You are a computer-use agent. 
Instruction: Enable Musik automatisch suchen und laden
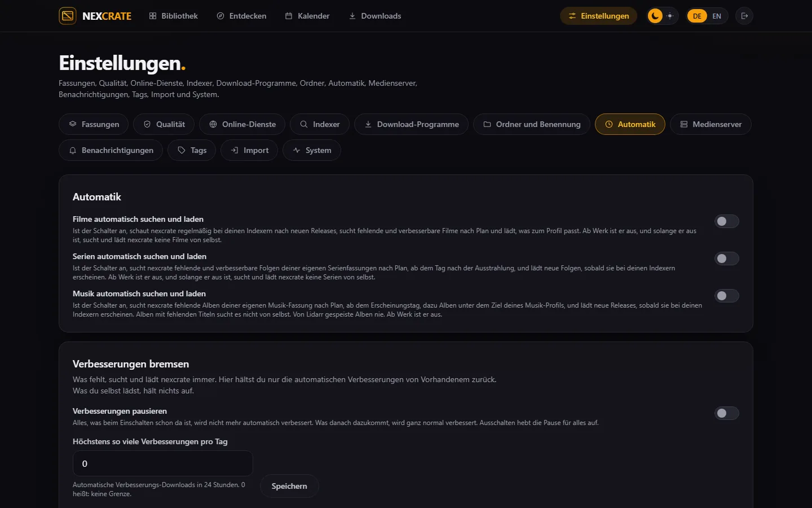click(727, 296)
